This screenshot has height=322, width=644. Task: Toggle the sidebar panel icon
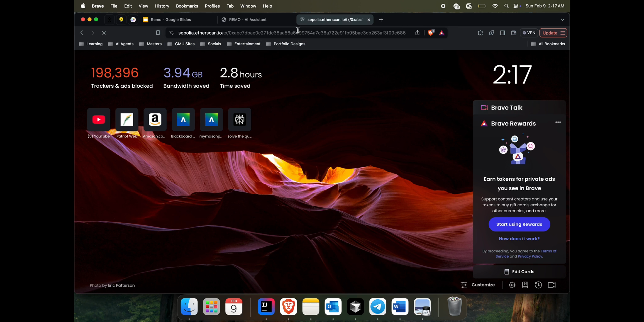(502, 33)
